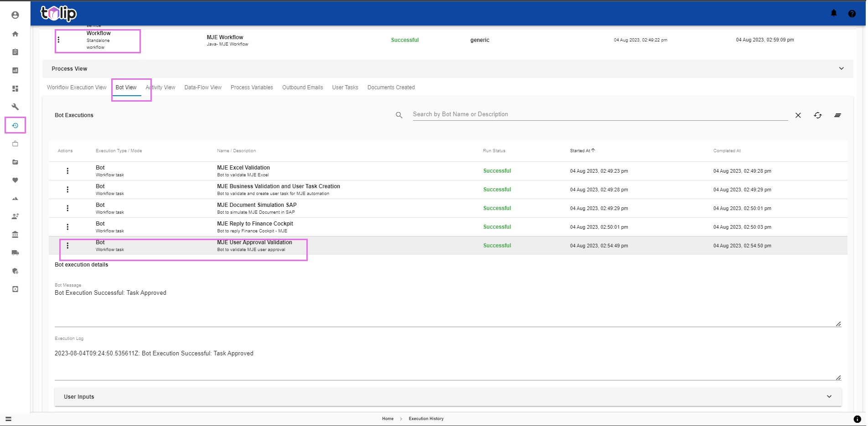Click the Search by Bot Name field
The width and height of the screenshot is (868, 426).
pyautogui.click(x=600, y=114)
